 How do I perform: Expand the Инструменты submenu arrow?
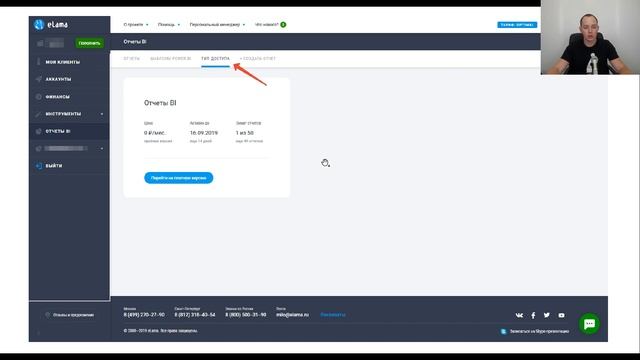(102, 114)
